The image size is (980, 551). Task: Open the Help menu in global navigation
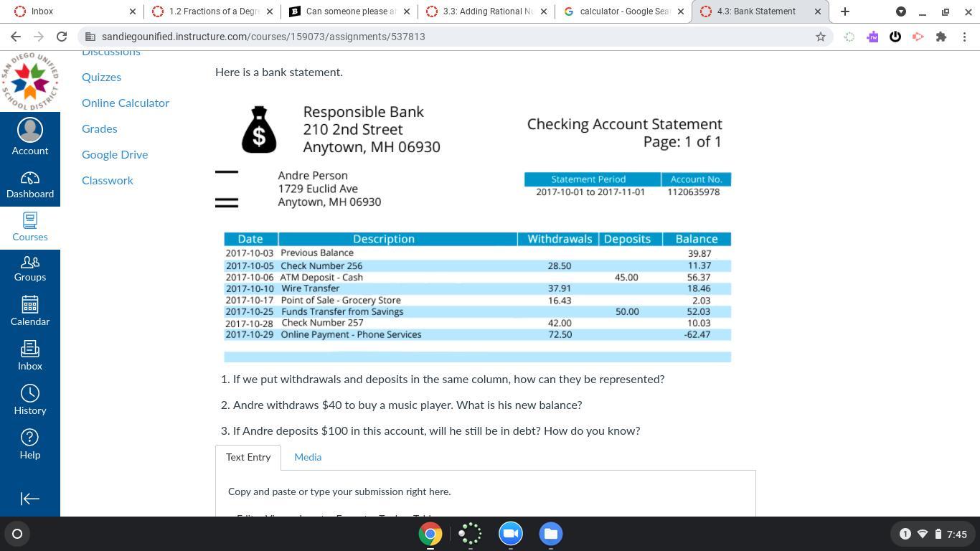29,445
